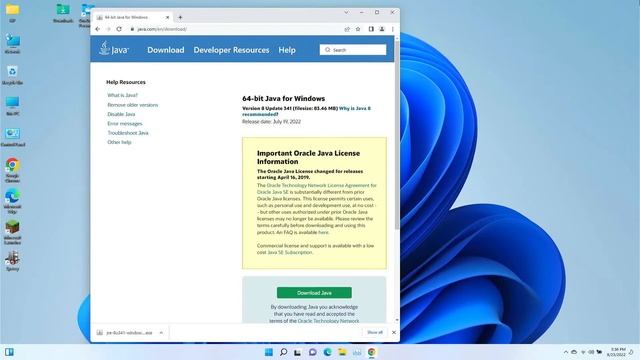This screenshot has height=360, width=640.
Task: Click the scroll down arrow of the page
Action: pyautogui.click(x=397, y=320)
